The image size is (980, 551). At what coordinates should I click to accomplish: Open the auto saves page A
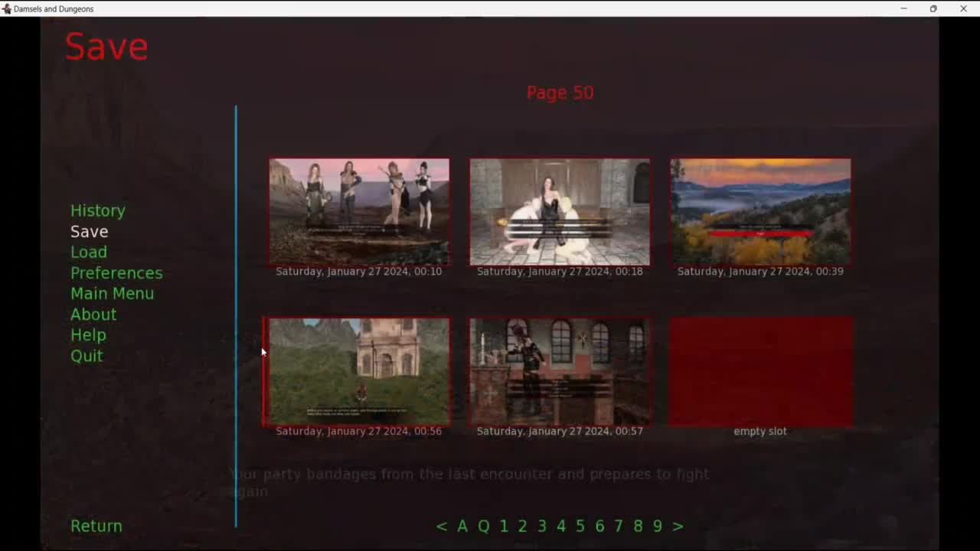tap(462, 526)
